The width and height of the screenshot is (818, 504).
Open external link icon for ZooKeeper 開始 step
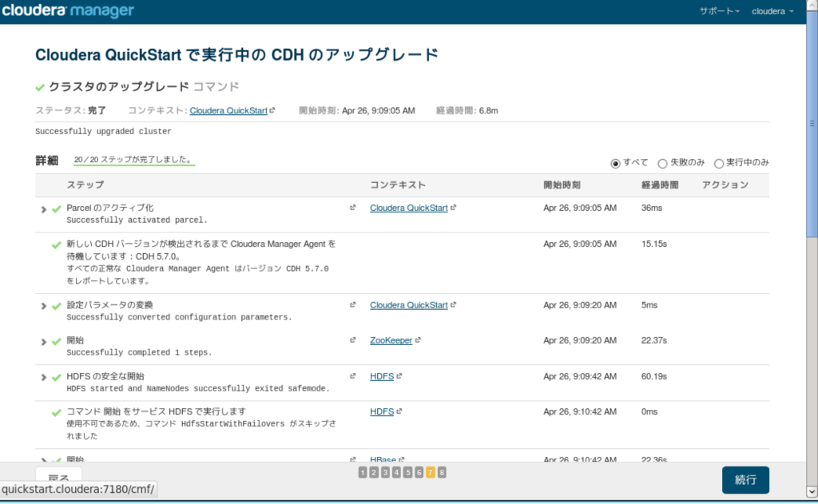tap(352, 340)
